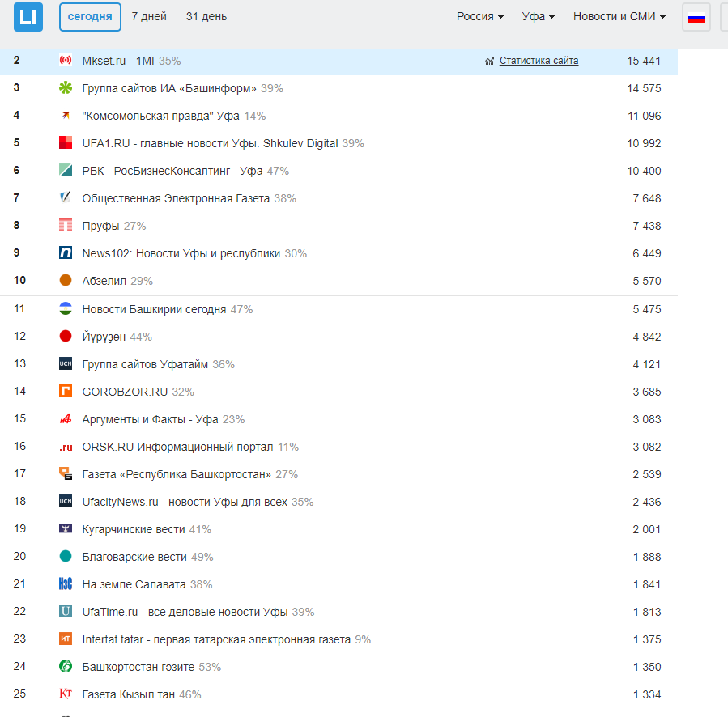Open the Статистика сайта link
The width and height of the screenshot is (728, 717).
[539, 61]
